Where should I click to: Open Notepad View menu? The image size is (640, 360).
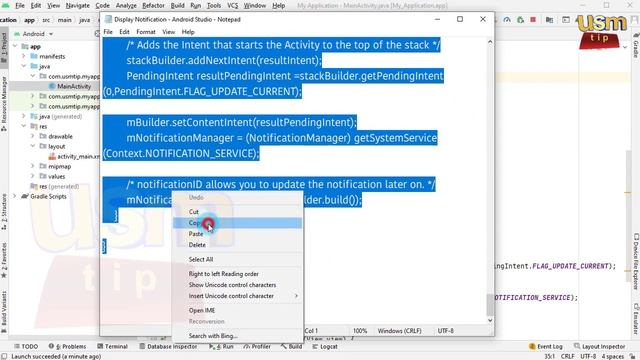coord(169,32)
